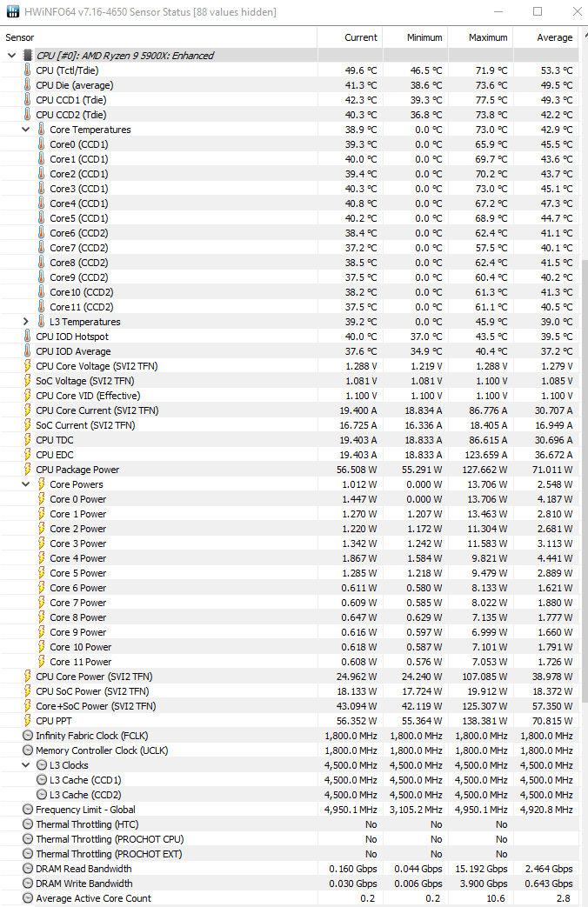Click the Average column header
The height and width of the screenshot is (907, 588).
(x=545, y=37)
